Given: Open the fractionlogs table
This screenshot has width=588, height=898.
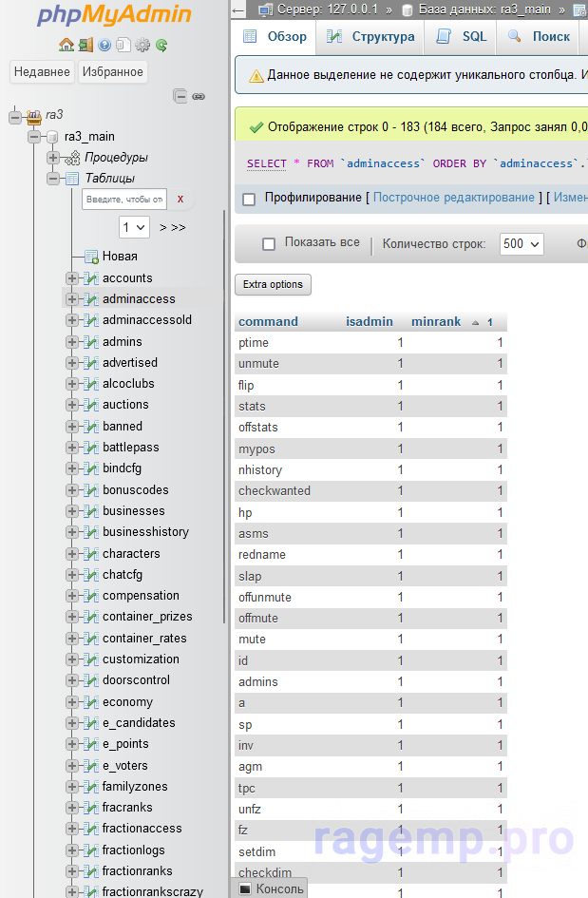Looking at the screenshot, I should tap(133, 850).
